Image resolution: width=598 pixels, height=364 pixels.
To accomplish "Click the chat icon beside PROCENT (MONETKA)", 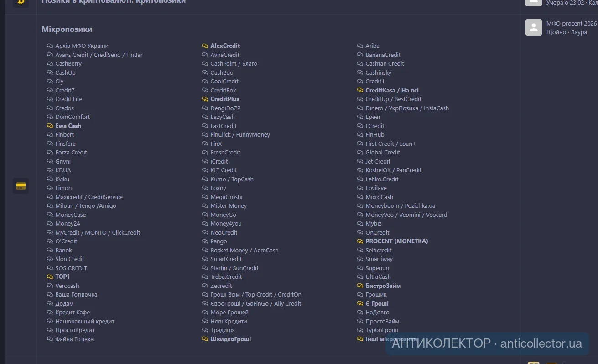I will [360, 241].
